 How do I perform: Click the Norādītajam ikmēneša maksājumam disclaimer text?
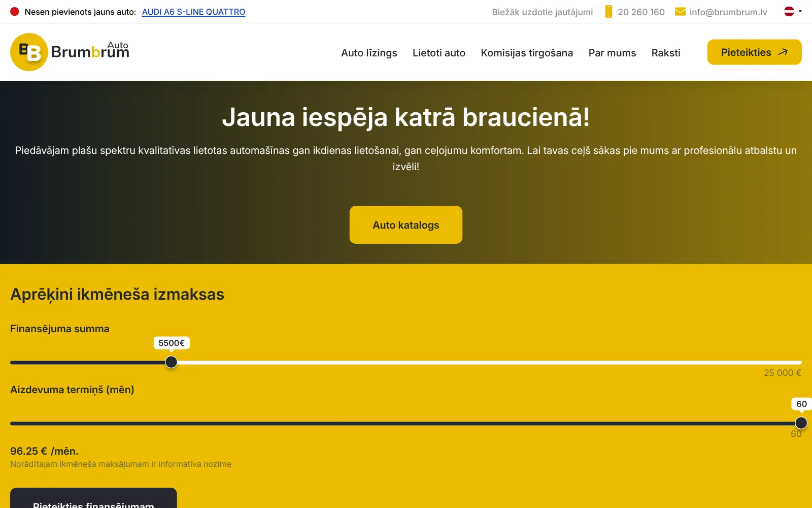[121, 464]
